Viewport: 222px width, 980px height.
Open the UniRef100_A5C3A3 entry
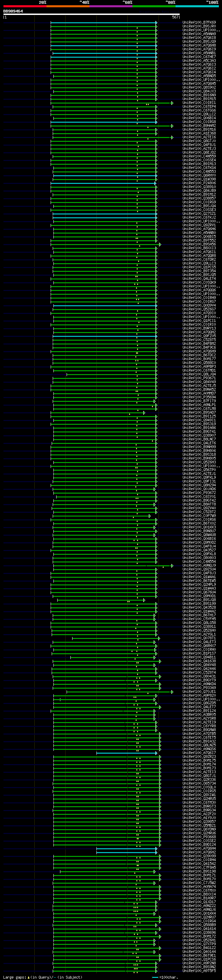pos(199,60)
